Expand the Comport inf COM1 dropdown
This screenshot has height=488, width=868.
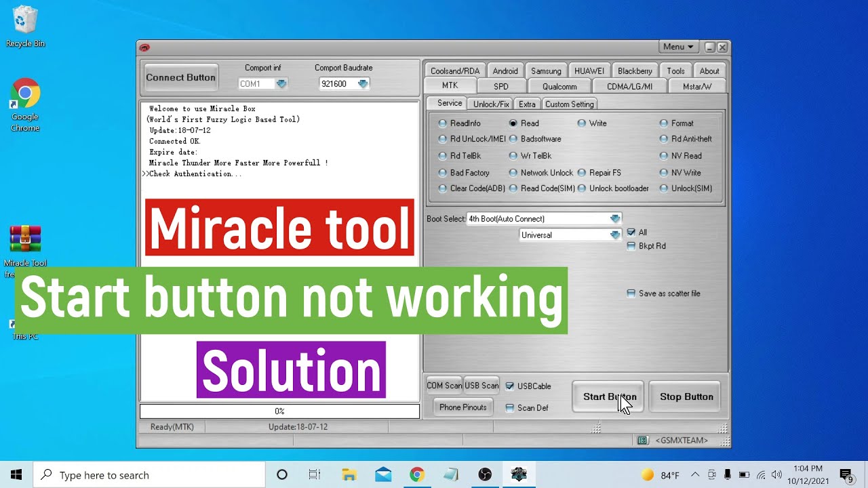click(281, 84)
